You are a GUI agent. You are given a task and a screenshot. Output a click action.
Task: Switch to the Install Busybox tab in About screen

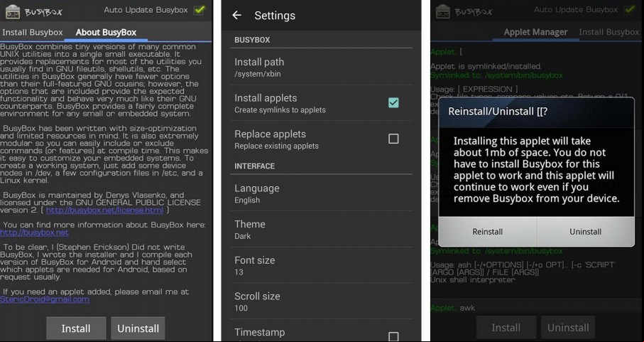pos(33,32)
